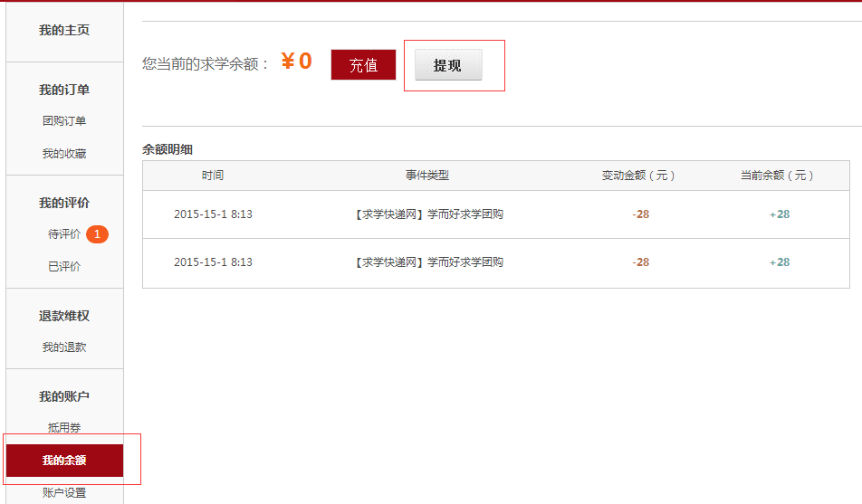
Task: Click the orange pending review count badge
Action: tap(97, 234)
